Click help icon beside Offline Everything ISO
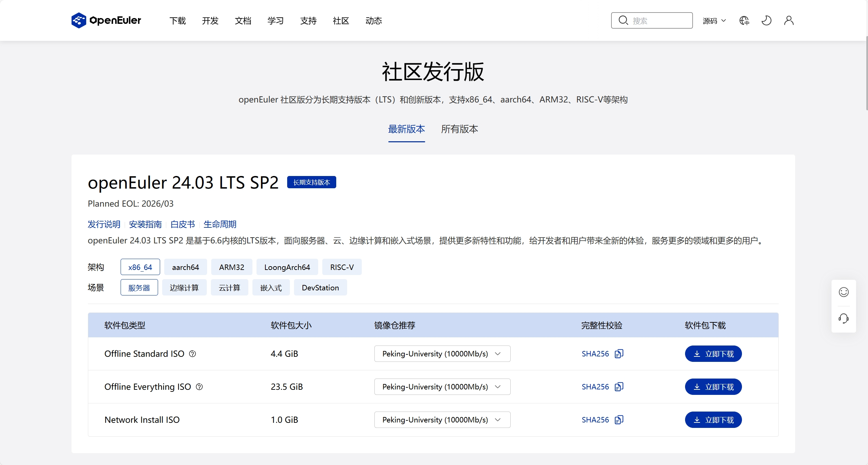 click(x=199, y=387)
